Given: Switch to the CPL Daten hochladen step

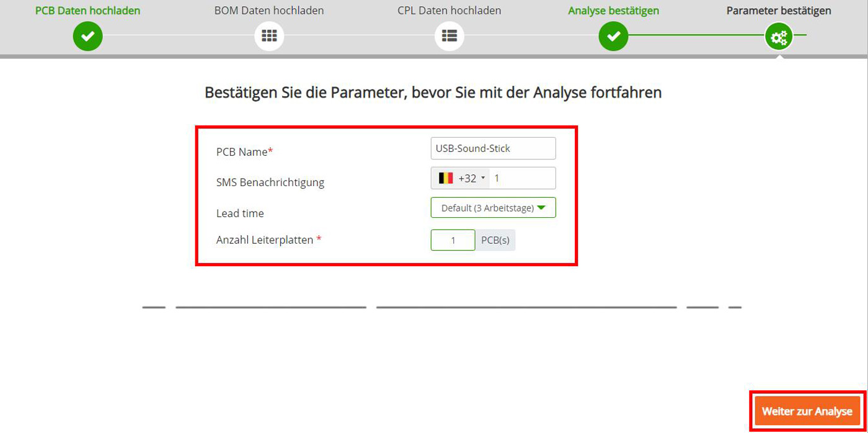Looking at the screenshot, I should (449, 11).
